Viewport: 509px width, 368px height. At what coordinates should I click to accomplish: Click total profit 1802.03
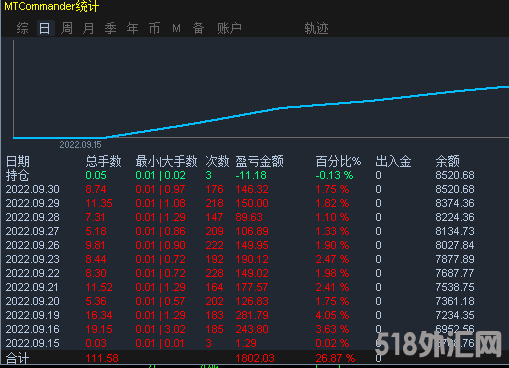tap(255, 358)
